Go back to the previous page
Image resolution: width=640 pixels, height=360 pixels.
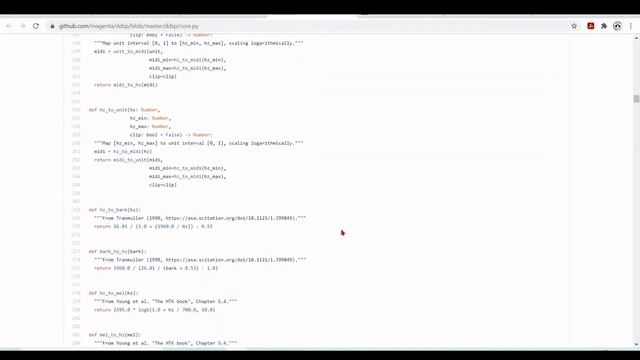click(9, 26)
